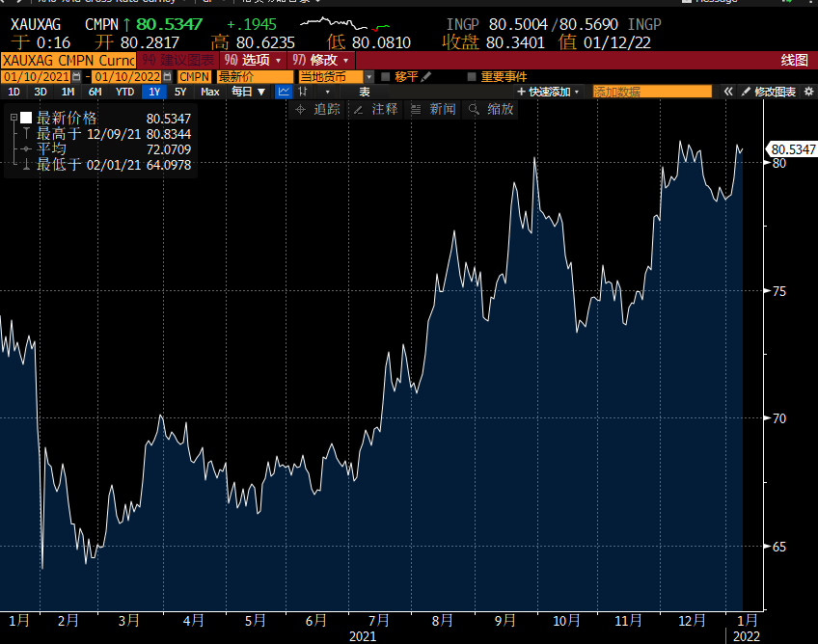Toggle the 重要事件 checkbox

coord(472,76)
